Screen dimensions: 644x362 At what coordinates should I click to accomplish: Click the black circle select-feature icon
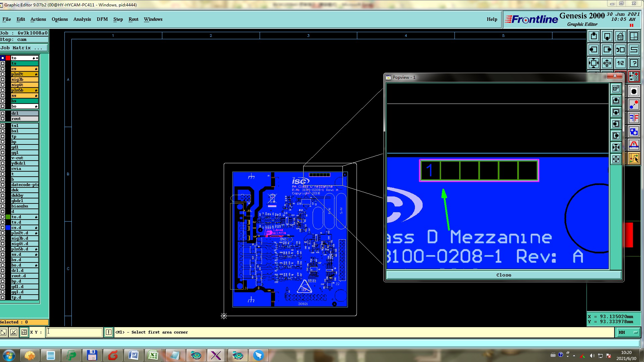coord(634,92)
